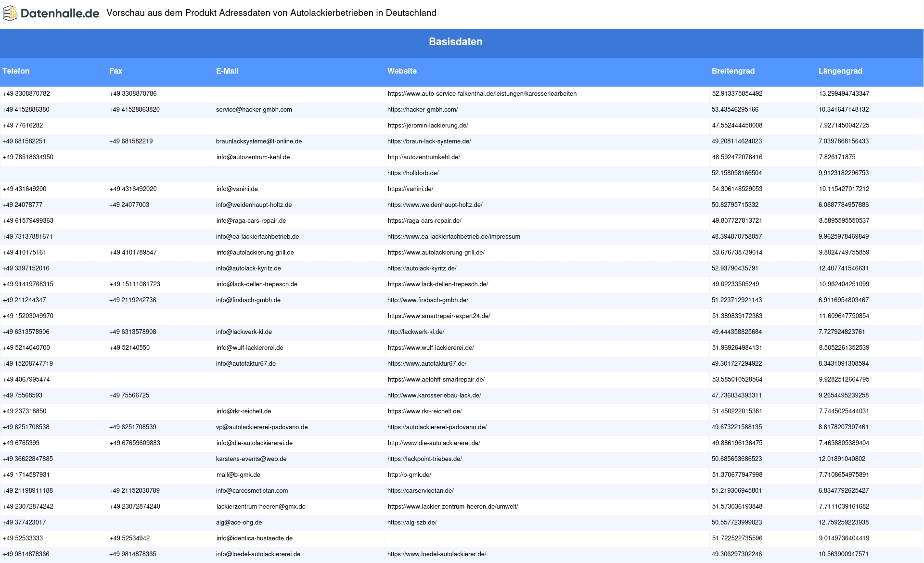The image size is (924, 563).
Task: Select email info@ea-lackierfachbetrieb.de
Action: 257,237
